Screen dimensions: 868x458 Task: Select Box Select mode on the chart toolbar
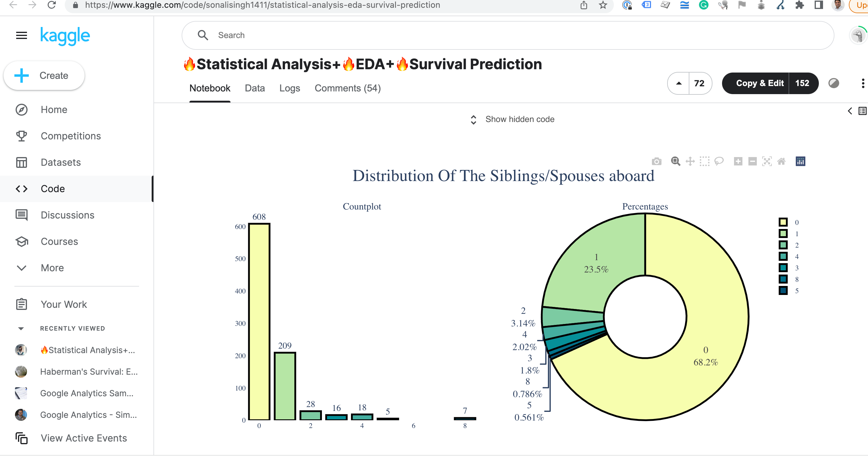[x=704, y=162]
